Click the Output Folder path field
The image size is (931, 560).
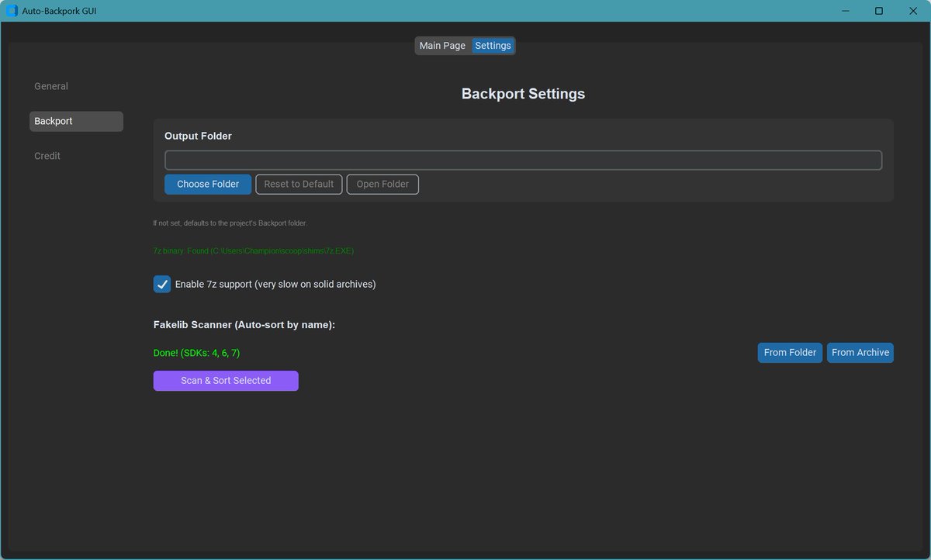pos(523,160)
